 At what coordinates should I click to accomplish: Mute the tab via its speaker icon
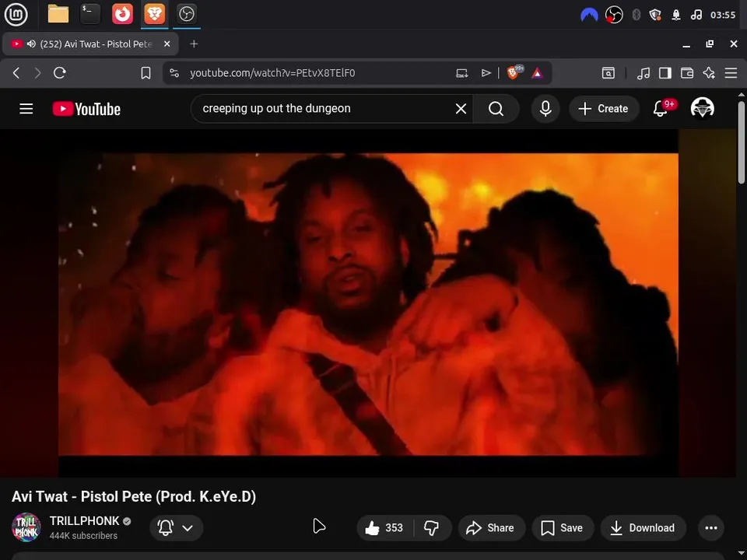[31, 44]
